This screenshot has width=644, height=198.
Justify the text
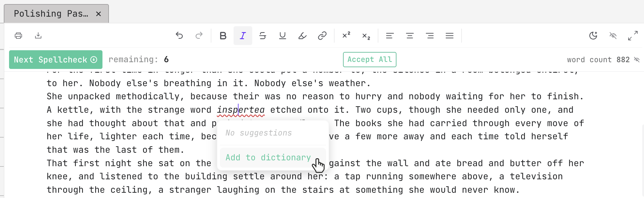pyautogui.click(x=450, y=36)
